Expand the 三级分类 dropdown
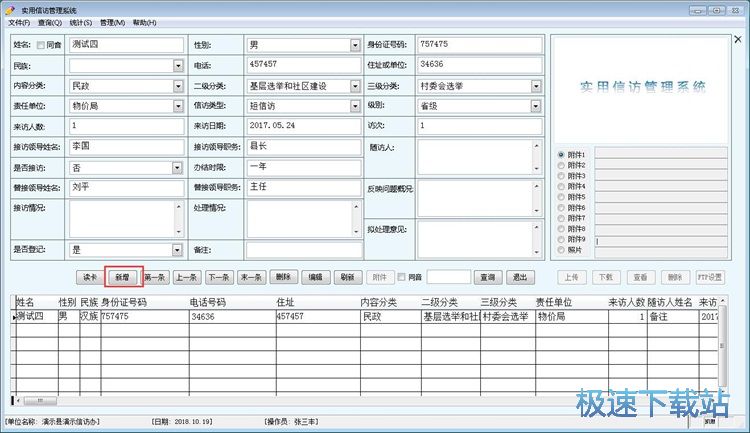 pos(536,86)
